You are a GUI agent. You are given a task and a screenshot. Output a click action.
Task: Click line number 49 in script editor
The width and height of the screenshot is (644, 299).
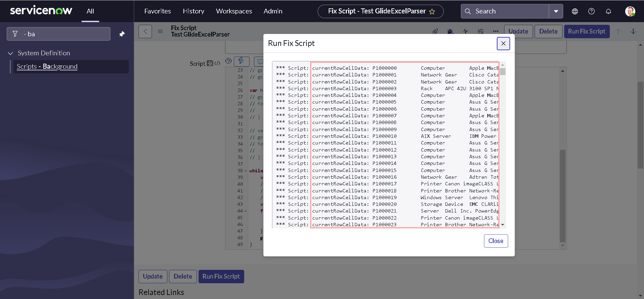point(240,245)
